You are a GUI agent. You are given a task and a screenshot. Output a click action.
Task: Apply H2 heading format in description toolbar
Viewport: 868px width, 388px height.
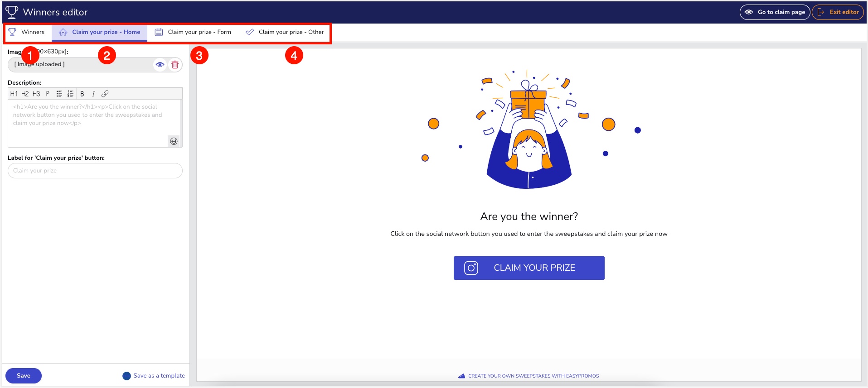[25, 94]
